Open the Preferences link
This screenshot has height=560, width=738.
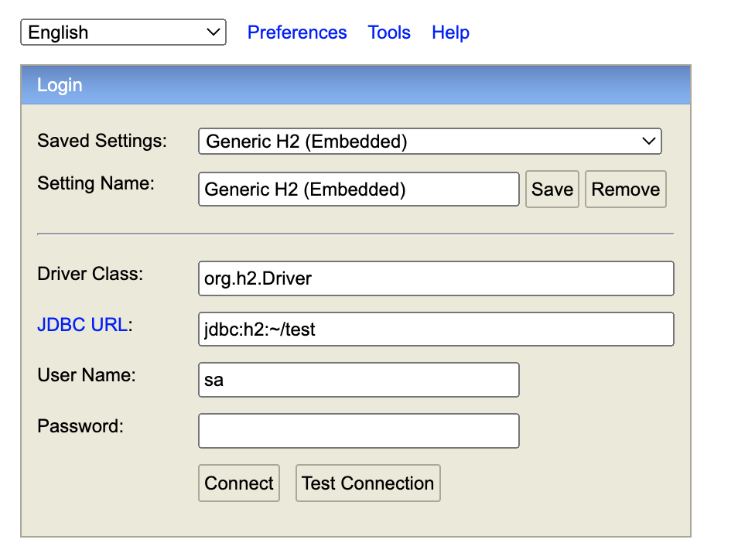tap(297, 32)
